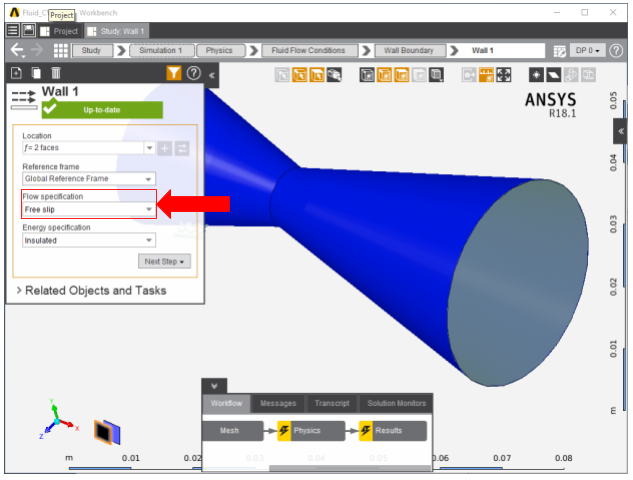
Task: Switch to the Workflow tab
Action: [x=226, y=404]
